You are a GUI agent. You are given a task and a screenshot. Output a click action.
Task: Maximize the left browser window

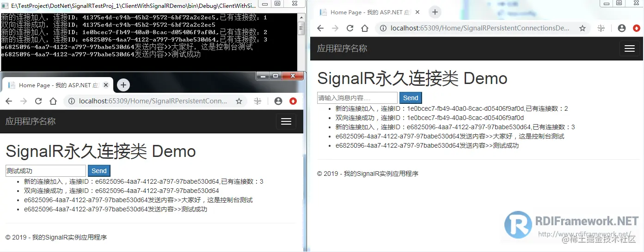pyautogui.click(x=276, y=76)
